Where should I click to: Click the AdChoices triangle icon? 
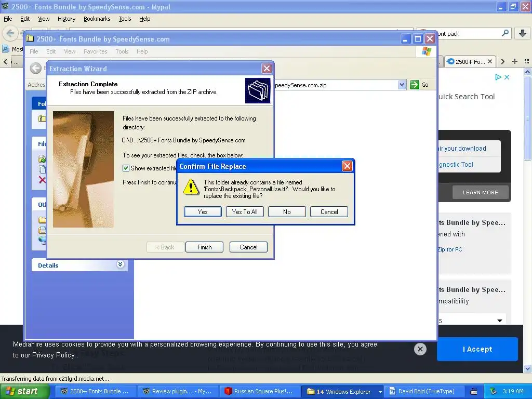(x=498, y=77)
